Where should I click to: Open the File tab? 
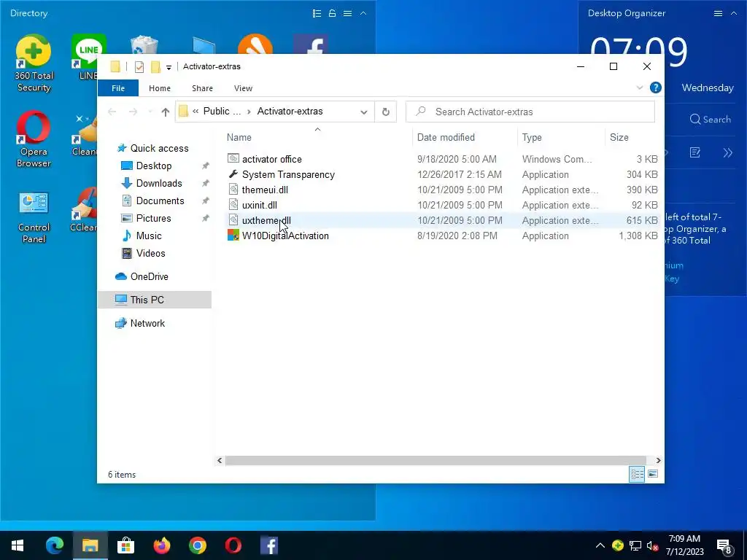pos(118,88)
